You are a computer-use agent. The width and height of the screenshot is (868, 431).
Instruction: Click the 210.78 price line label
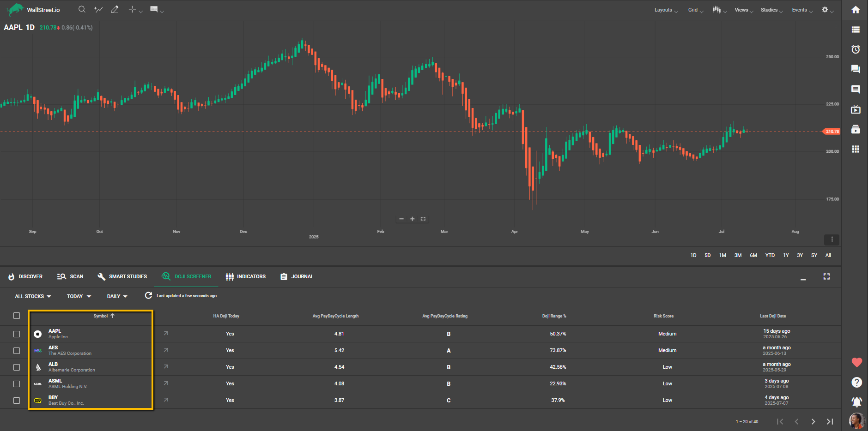point(832,132)
